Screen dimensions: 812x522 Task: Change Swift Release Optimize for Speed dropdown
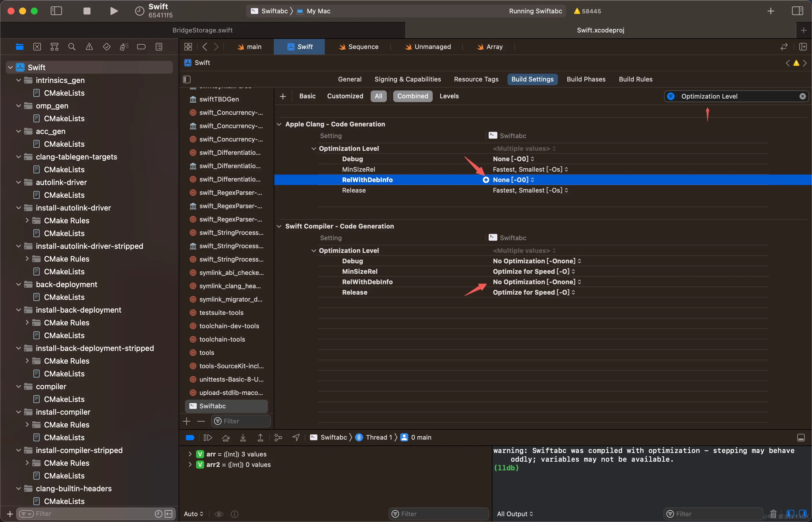pos(534,293)
